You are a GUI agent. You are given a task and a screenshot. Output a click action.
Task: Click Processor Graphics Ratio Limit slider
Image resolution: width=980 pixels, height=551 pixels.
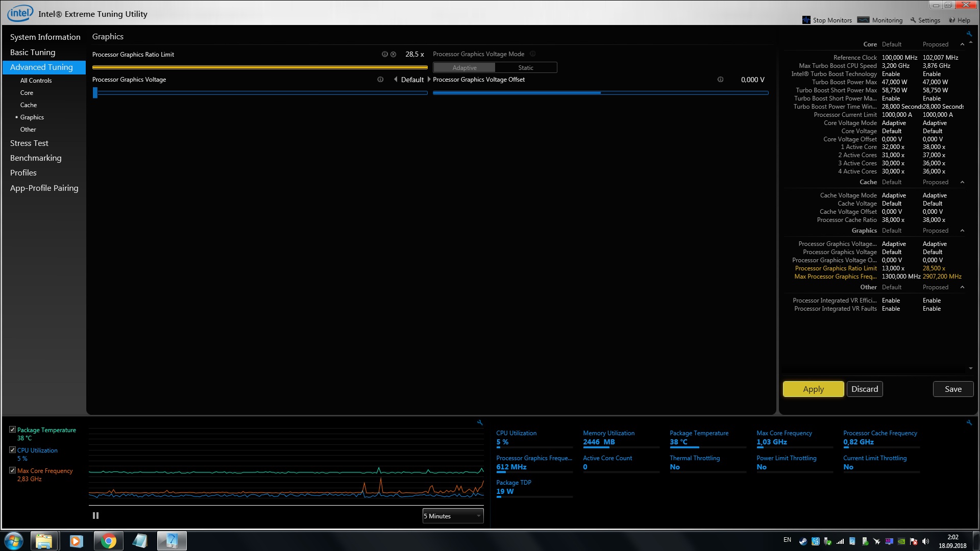point(260,67)
